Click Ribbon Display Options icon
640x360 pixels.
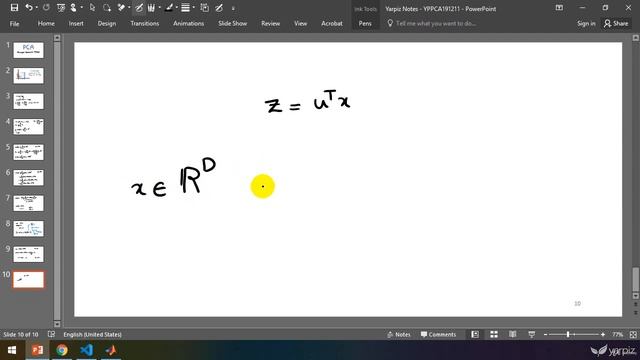559,8
